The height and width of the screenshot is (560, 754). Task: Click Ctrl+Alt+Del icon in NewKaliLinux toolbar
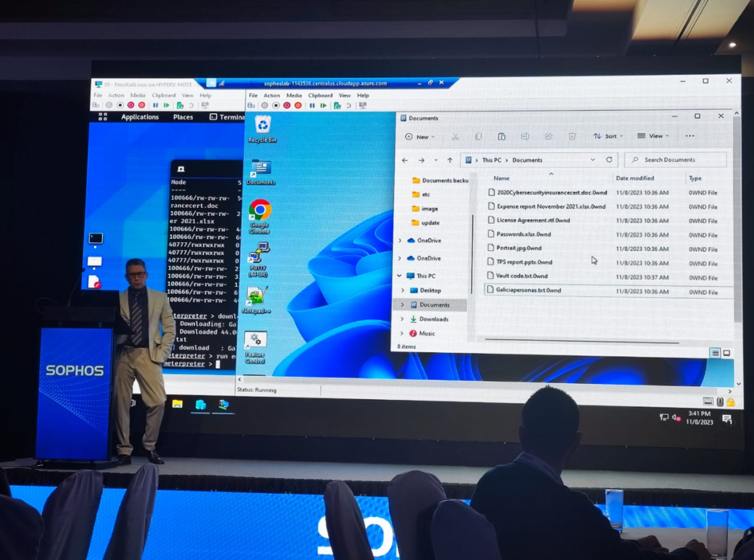tap(96, 105)
